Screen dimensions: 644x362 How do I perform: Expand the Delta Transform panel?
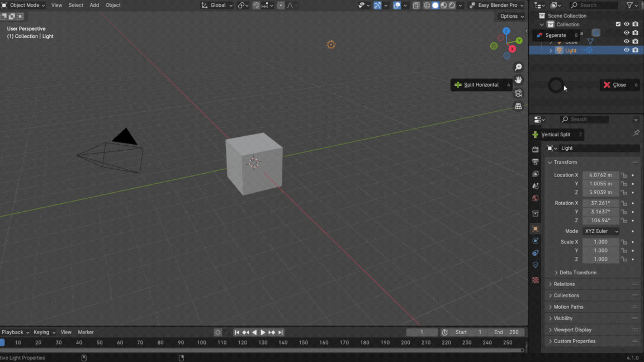tap(577, 273)
